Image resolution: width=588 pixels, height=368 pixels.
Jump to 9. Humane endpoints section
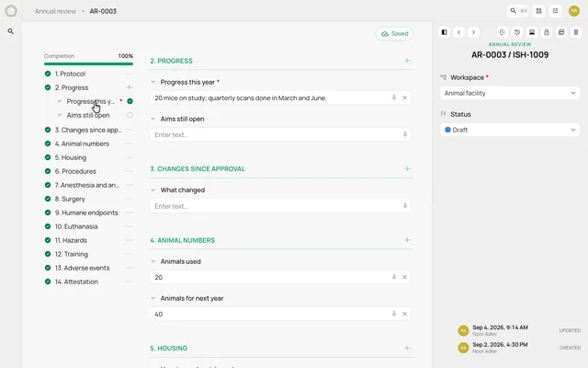coord(86,213)
